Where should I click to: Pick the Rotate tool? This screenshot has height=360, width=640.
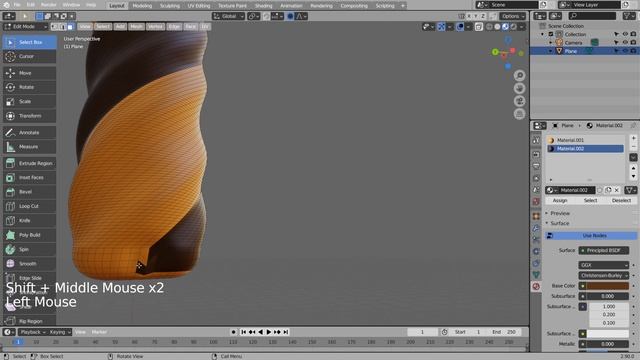[29, 87]
